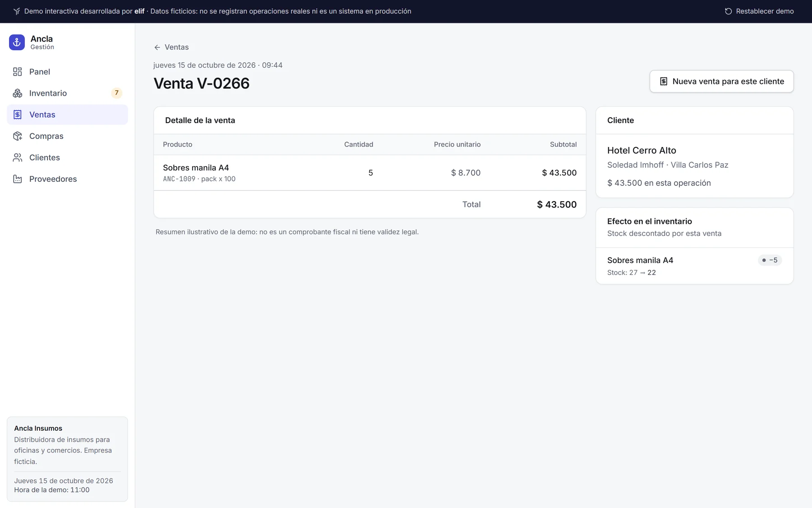Click the Producto column header

click(x=177, y=144)
